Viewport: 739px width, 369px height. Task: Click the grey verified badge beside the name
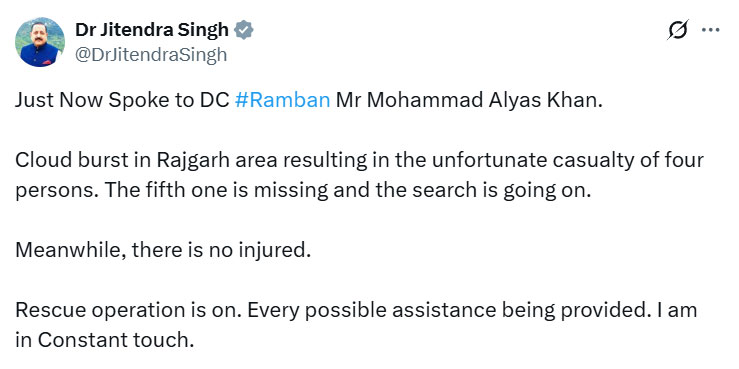click(x=244, y=30)
